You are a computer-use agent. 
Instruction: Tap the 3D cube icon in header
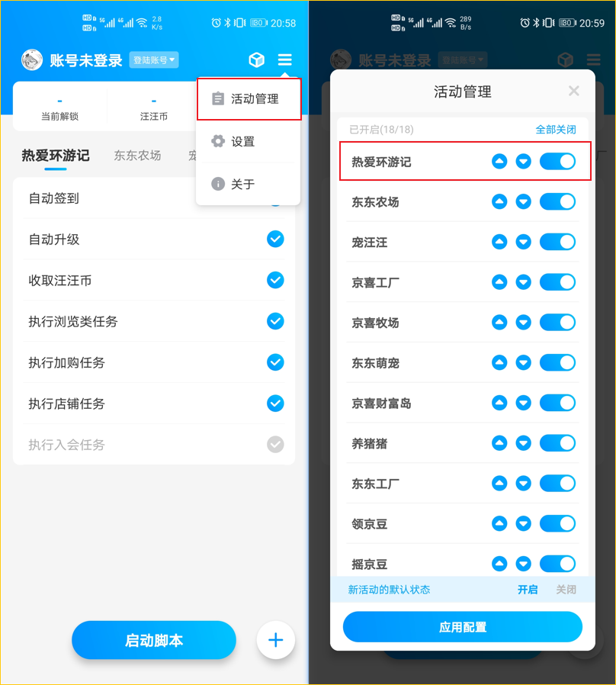point(257,59)
